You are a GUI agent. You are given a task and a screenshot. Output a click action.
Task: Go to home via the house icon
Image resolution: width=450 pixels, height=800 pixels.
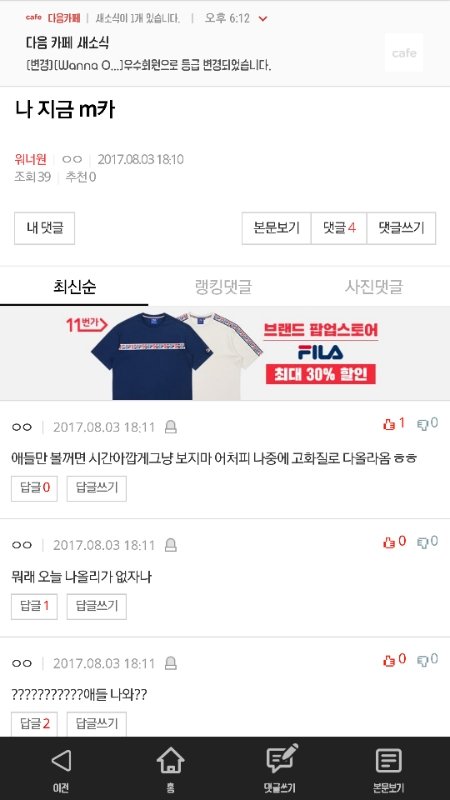(x=170, y=760)
